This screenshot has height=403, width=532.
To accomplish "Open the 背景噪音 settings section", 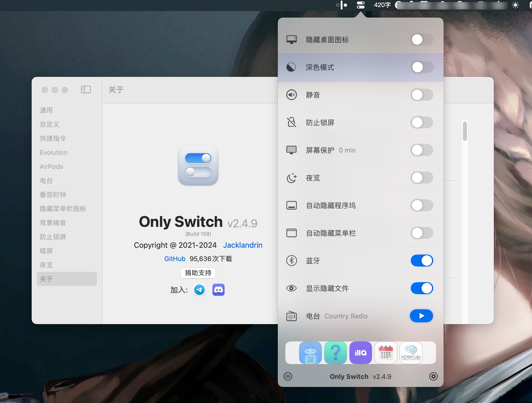I will point(53,223).
